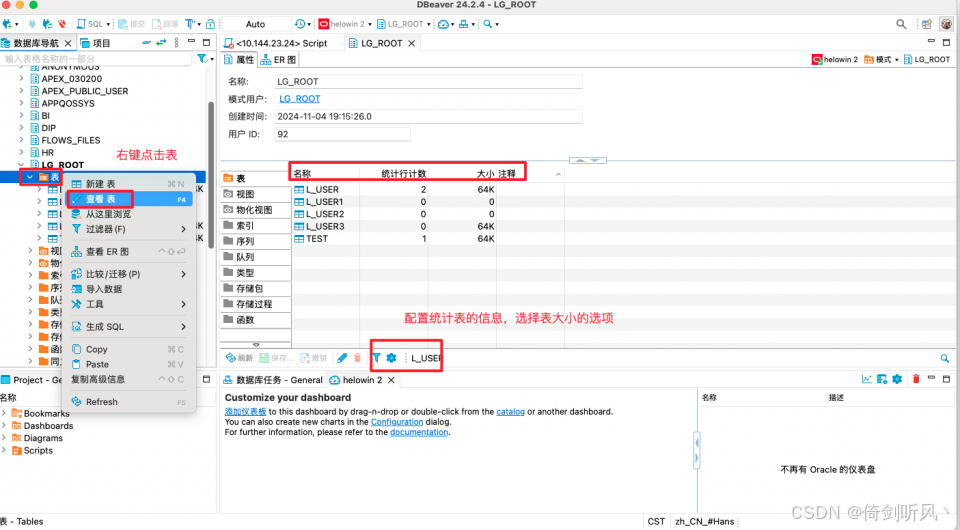Click the link-with-editor arrows icon
Viewport: 960px width, 530px height.
161,42
